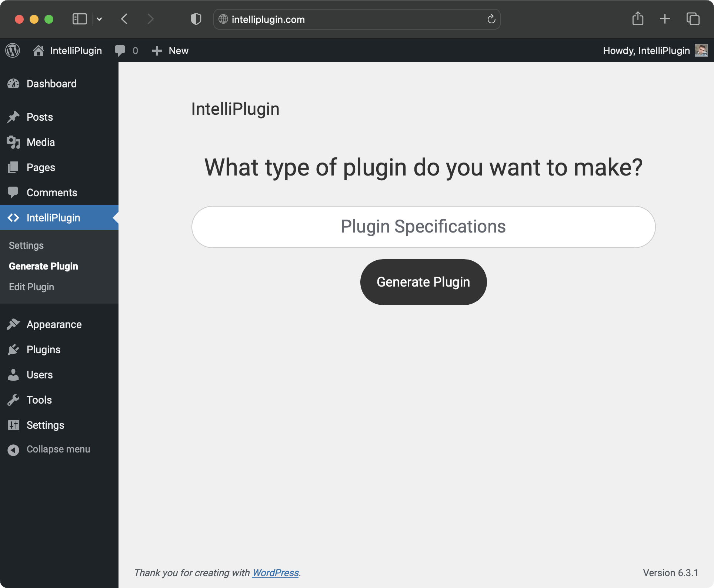Image resolution: width=714 pixels, height=588 pixels.
Task: Open the Edit Plugin submenu item
Action: (x=31, y=287)
